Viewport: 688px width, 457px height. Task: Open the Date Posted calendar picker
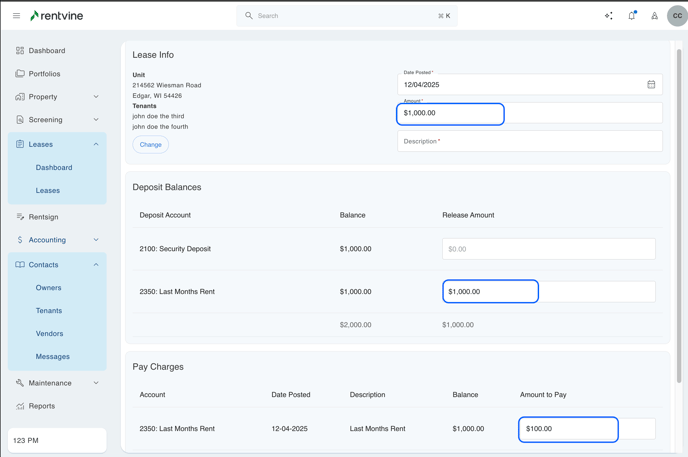coord(651,85)
